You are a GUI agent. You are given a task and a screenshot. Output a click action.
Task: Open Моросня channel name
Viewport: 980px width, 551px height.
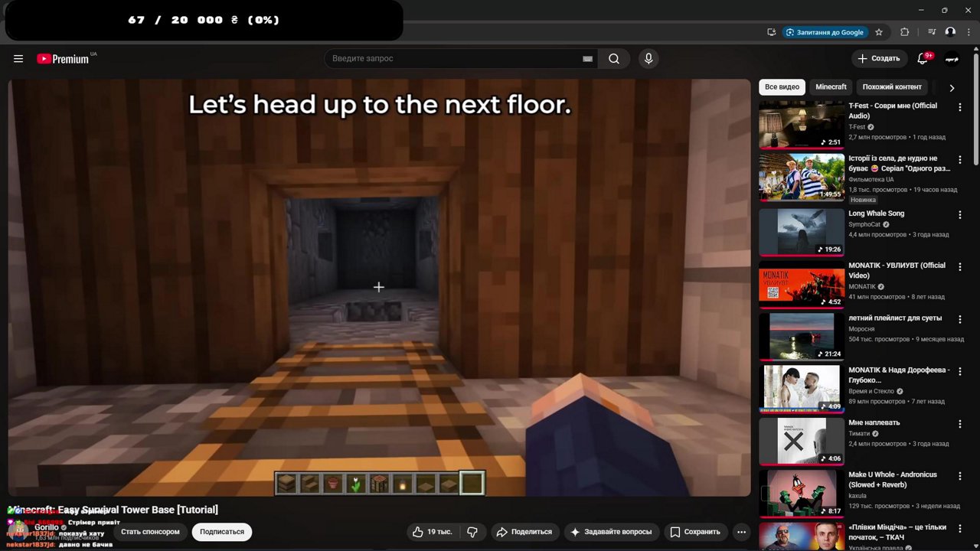coord(863,328)
